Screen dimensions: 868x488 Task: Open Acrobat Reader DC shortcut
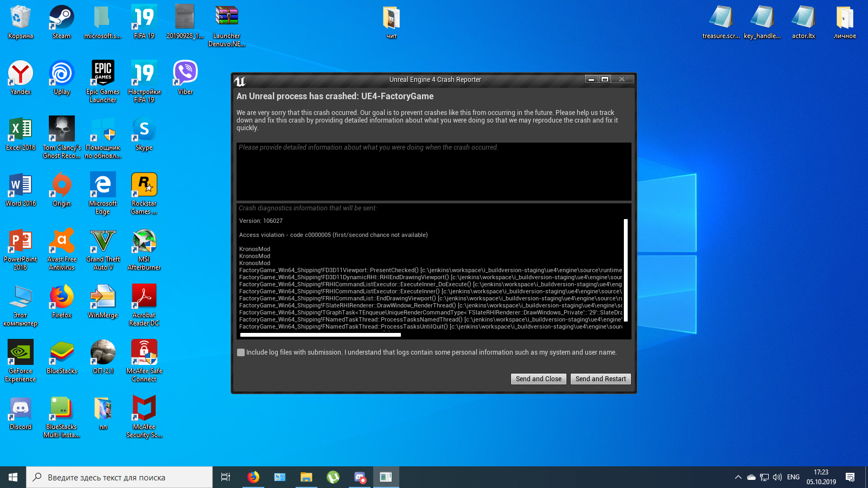click(144, 305)
